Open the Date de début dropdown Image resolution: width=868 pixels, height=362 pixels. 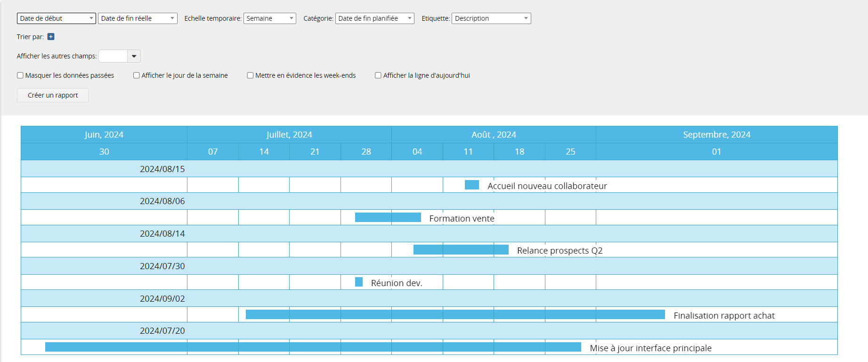coord(57,18)
